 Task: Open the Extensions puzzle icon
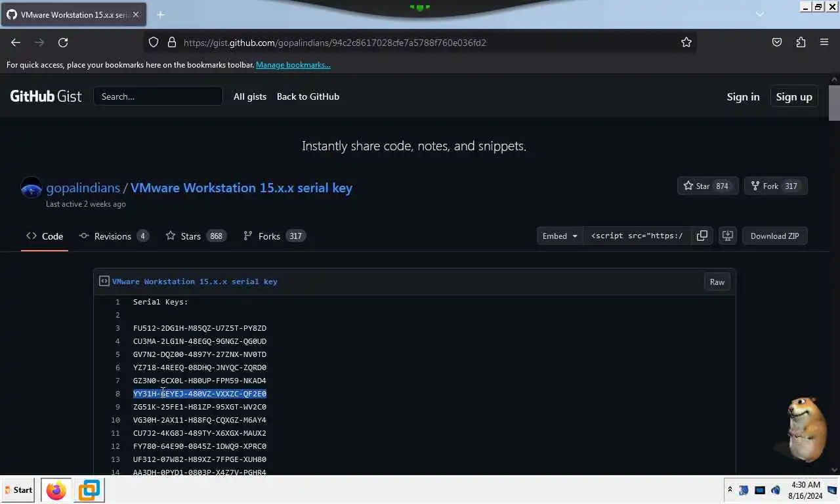tap(801, 42)
